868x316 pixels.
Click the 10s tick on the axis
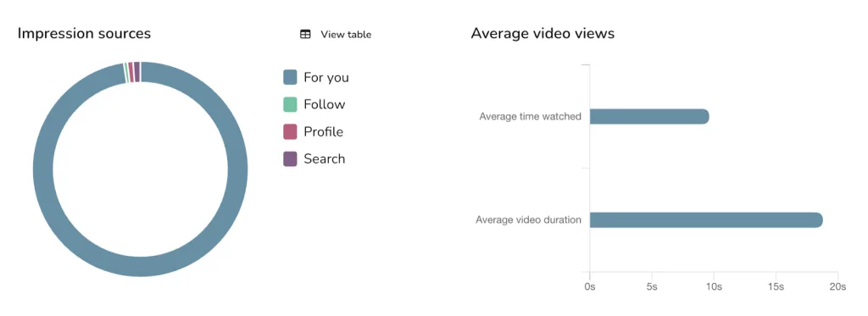click(714, 286)
